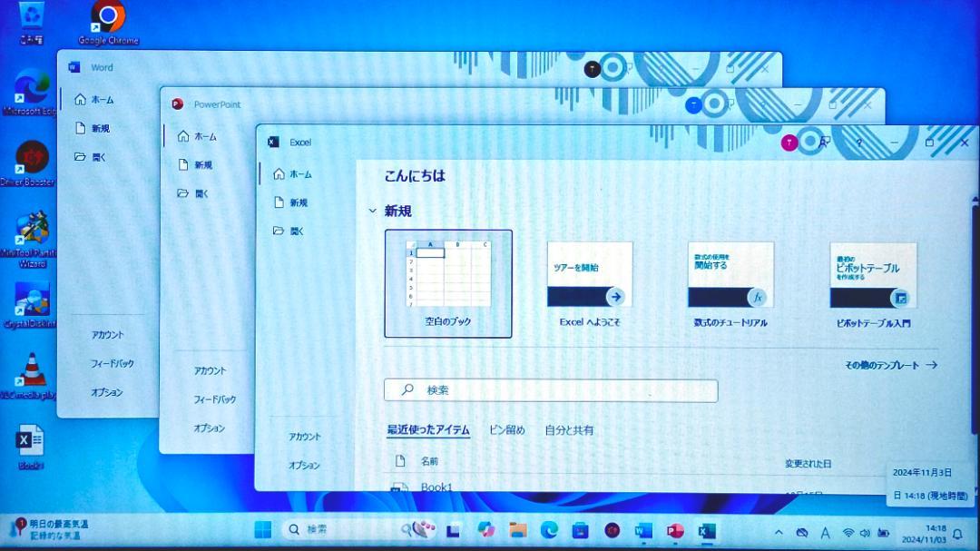
Task: Click the 検索 search box in Excel
Action: 551,390
